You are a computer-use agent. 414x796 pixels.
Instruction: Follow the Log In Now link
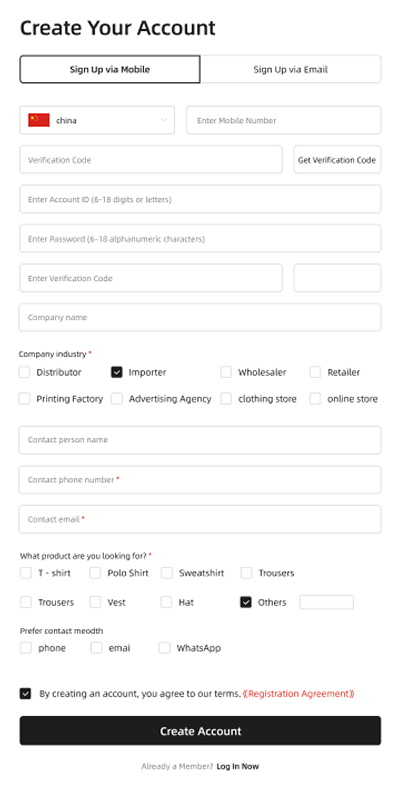point(237,767)
